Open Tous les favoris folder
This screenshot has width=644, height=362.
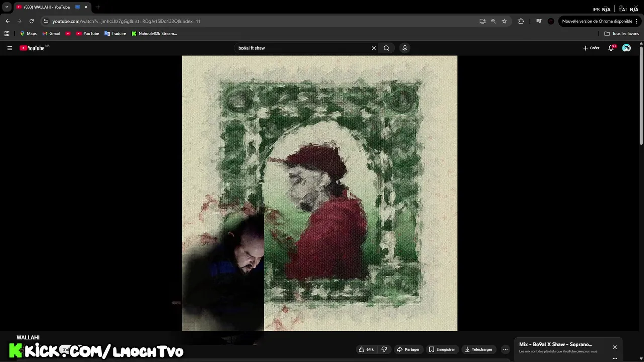click(x=621, y=34)
